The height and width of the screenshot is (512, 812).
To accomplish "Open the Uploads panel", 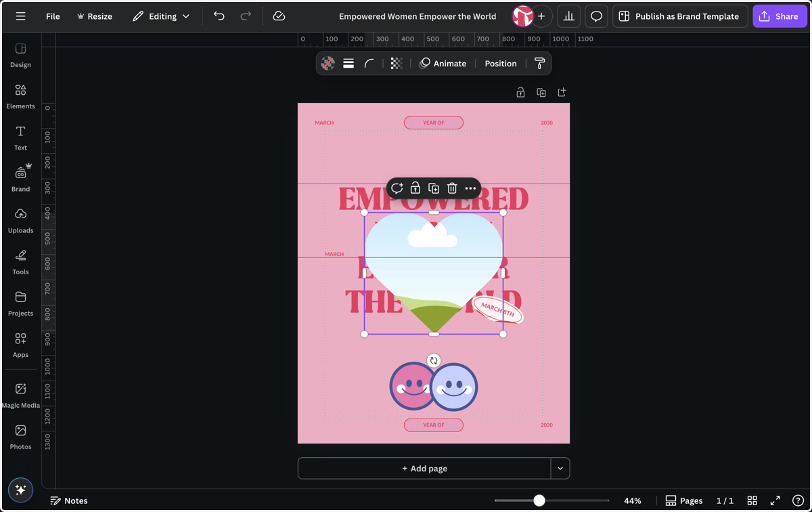I will click(20, 220).
